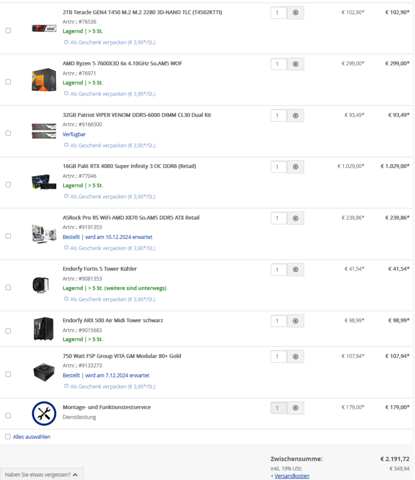Click the Zwischensumme amount € 2.191,72

(395, 459)
